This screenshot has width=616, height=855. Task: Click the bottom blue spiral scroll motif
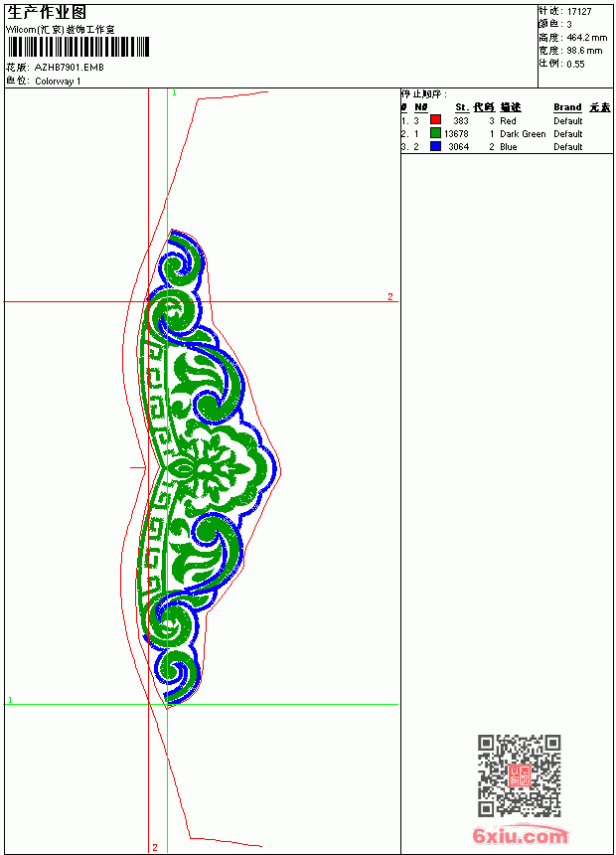coord(177,674)
